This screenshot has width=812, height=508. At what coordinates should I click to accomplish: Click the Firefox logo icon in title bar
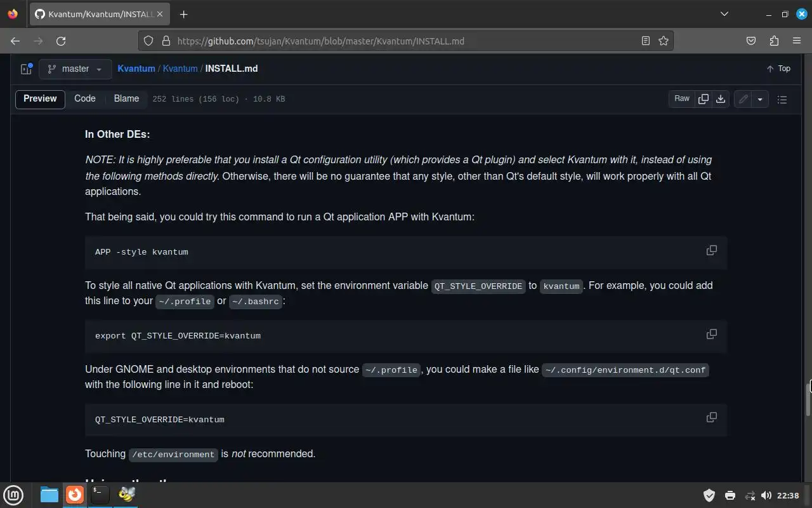[x=13, y=14]
